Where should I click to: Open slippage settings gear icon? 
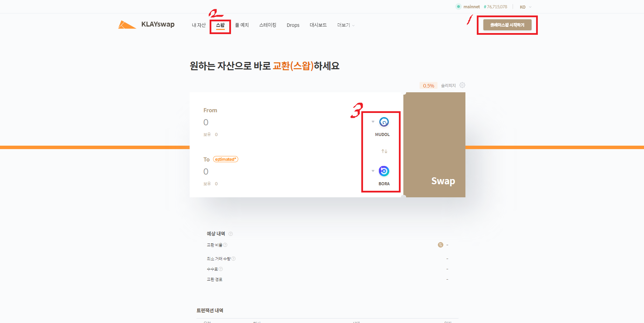click(462, 85)
